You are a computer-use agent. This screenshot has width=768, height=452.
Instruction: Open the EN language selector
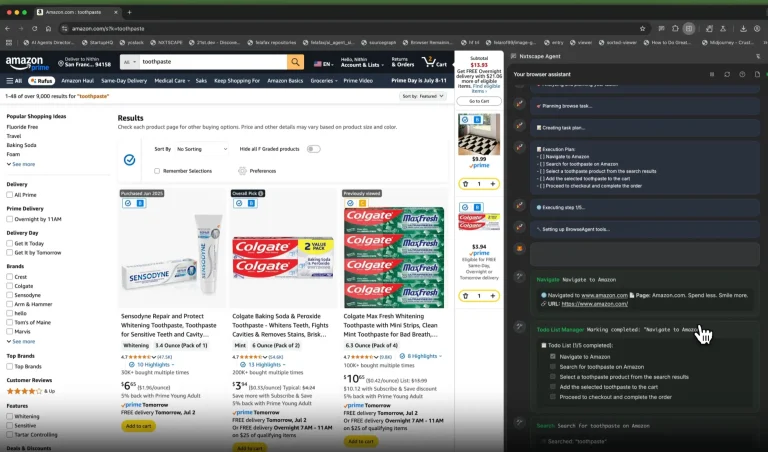(323, 64)
